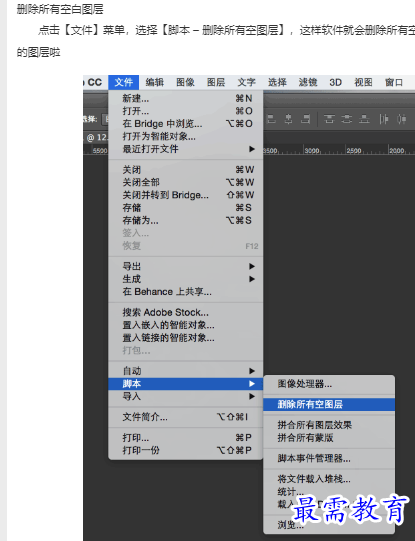
Task: Select 拼合所有图层效果 script
Action: [x=329, y=425]
